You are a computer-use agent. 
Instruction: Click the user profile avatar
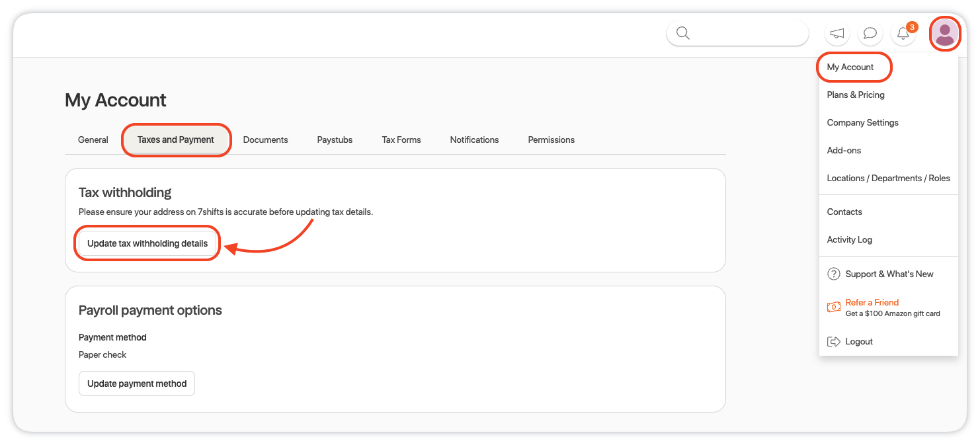coord(945,33)
